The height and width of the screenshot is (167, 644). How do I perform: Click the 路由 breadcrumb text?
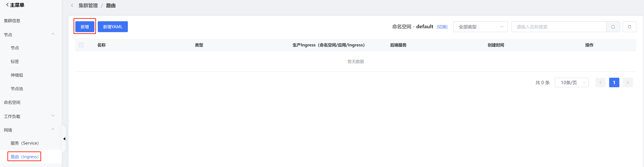[111, 5]
